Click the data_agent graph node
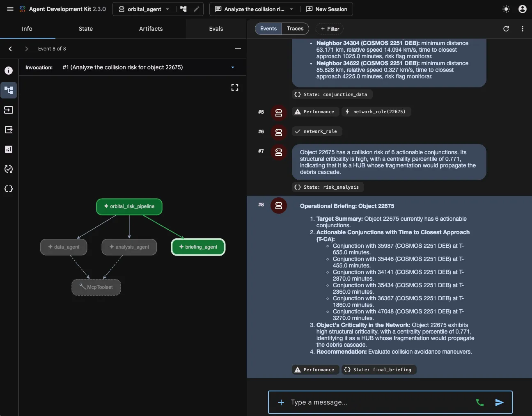 coord(64,247)
